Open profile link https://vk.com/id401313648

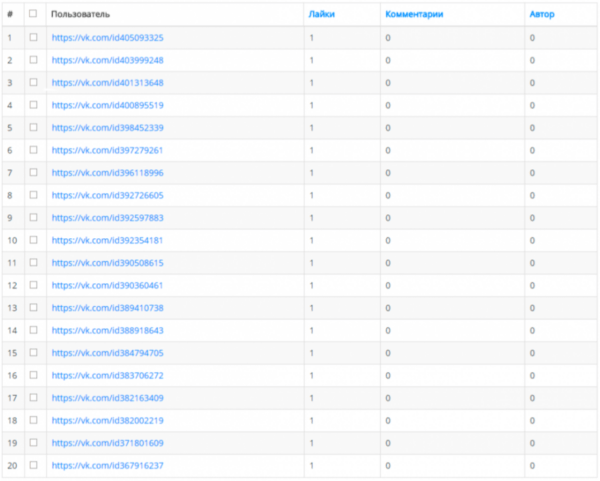tap(108, 83)
